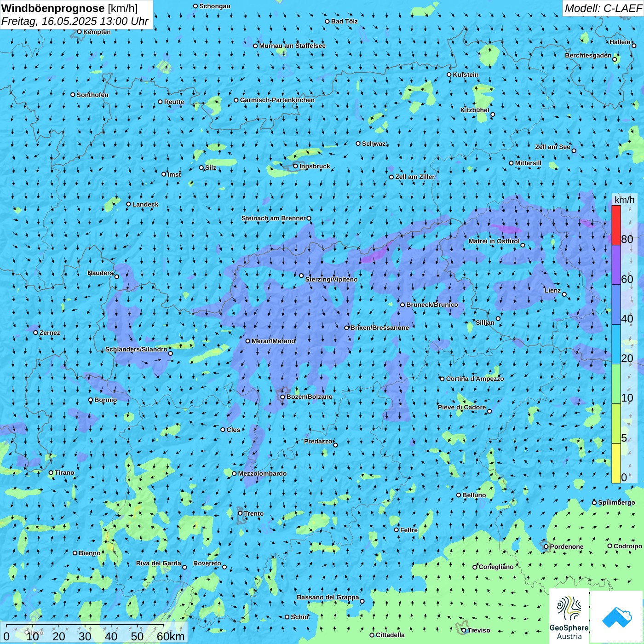Select the Kempten label on the map

point(97,32)
